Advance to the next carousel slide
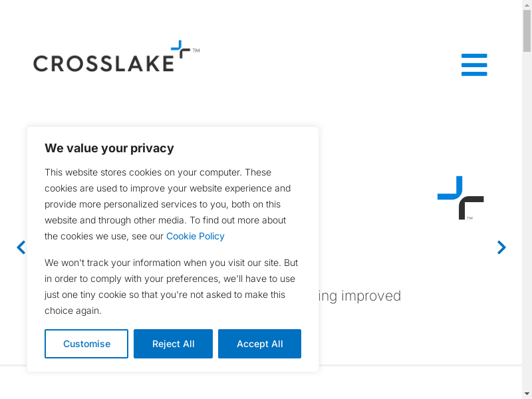 [501, 247]
